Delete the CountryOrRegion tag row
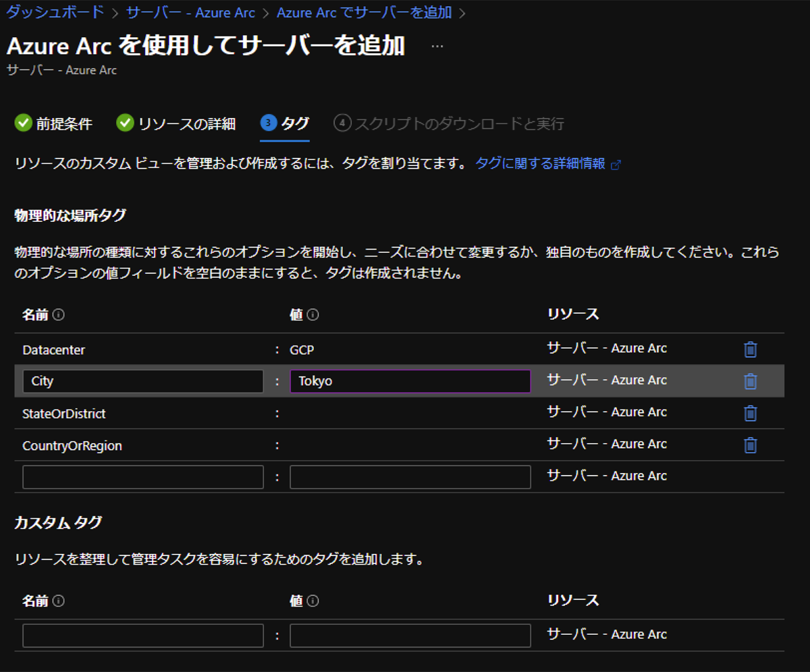This screenshot has width=810, height=672. (x=750, y=445)
